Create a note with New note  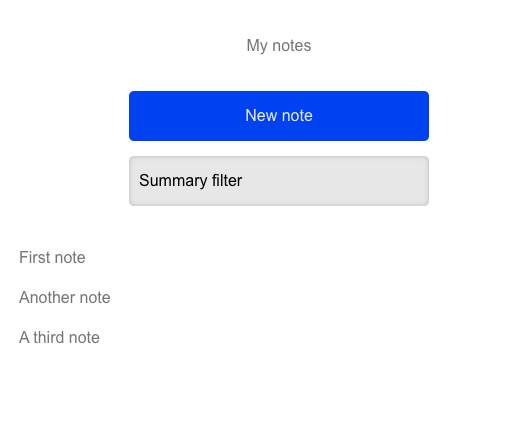click(279, 116)
